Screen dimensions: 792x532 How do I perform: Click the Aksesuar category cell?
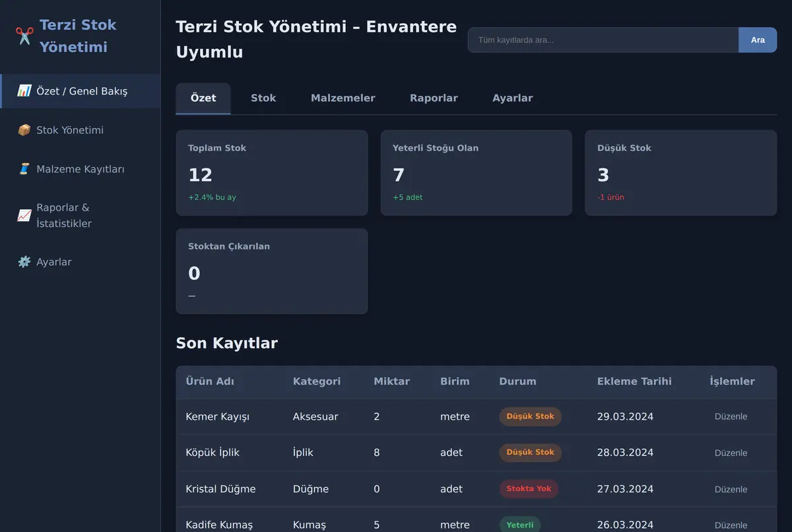[315, 416]
